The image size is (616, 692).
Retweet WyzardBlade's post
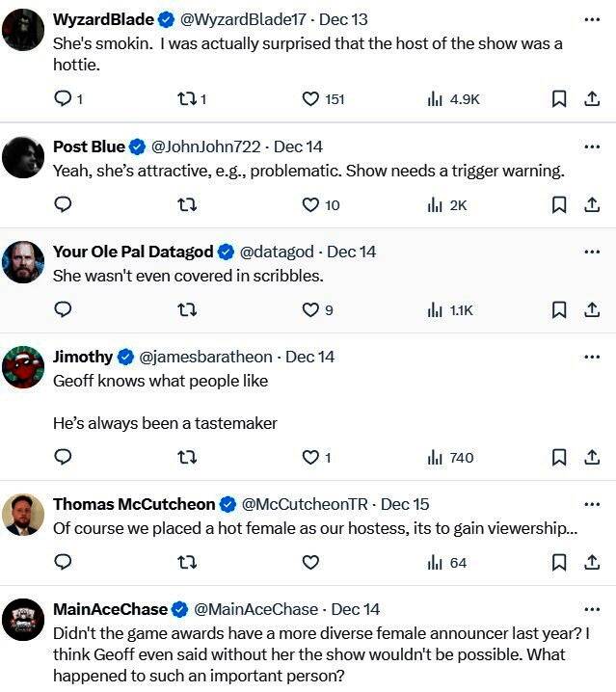(x=186, y=98)
